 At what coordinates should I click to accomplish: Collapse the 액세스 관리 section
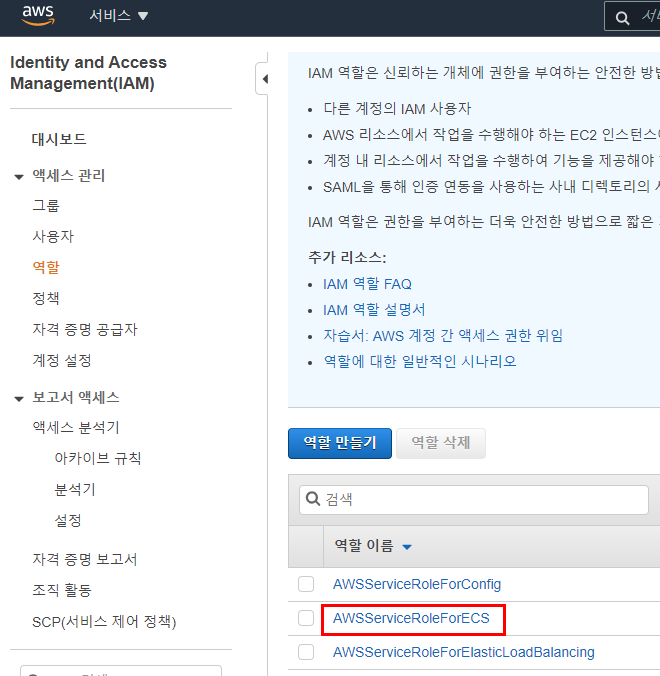[19, 177]
